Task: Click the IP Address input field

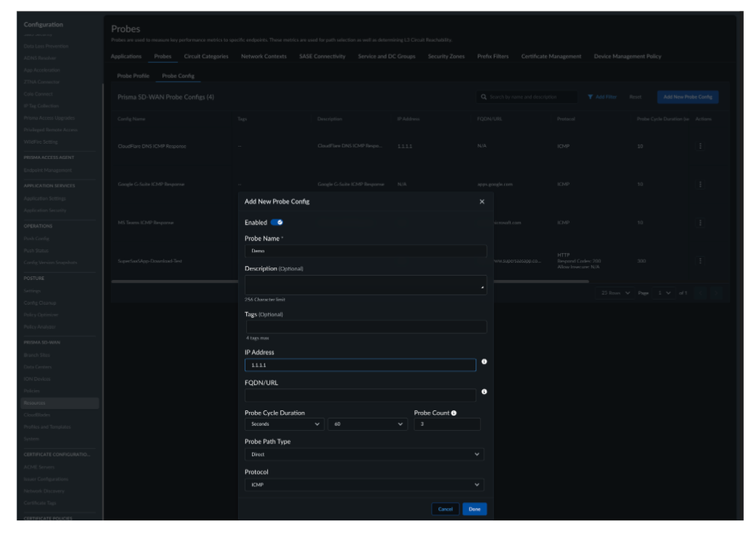Action: pyautogui.click(x=360, y=365)
